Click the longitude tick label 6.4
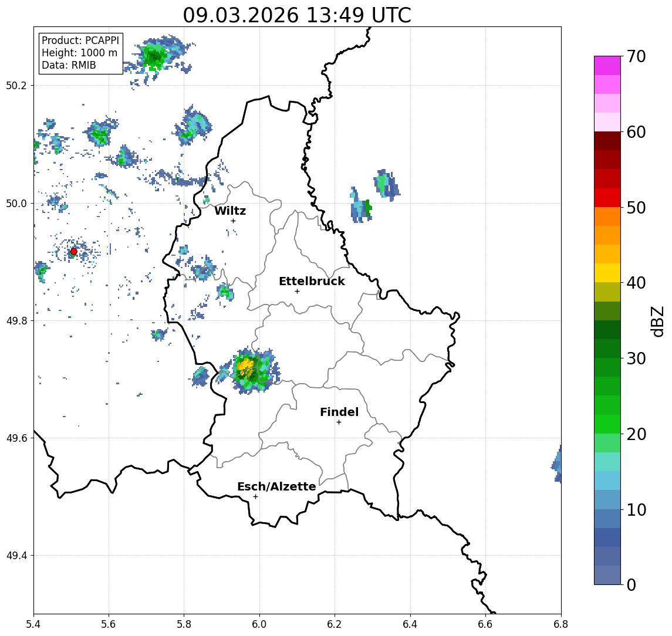 click(410, 624)
